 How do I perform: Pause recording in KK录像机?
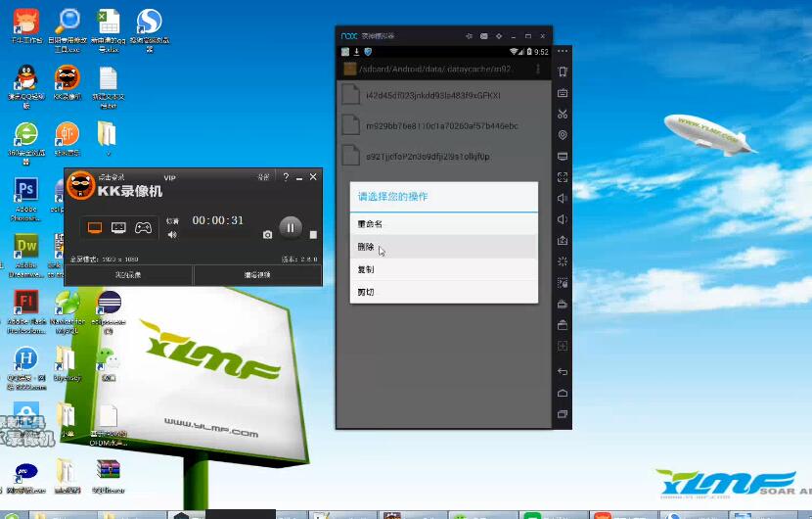(291, 227)
